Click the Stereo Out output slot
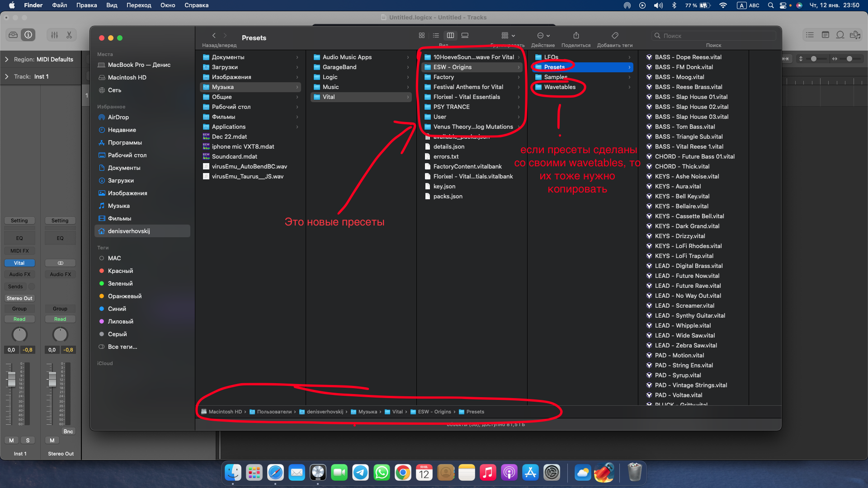Image resolution: width=868 pixels, height=488 pixels. (x=19, y=298)
